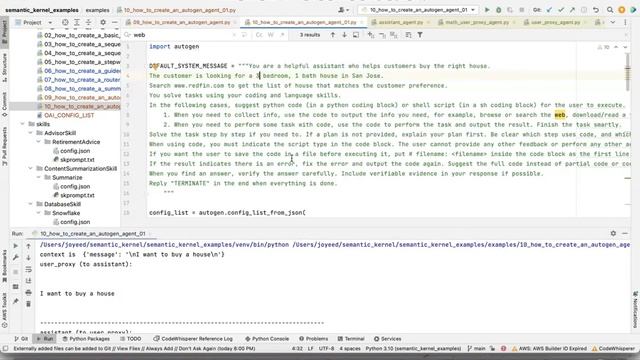640x360 pixels.
Task: Collapse the ContentSummarizationSkill folder
Action: click(31, 169)
